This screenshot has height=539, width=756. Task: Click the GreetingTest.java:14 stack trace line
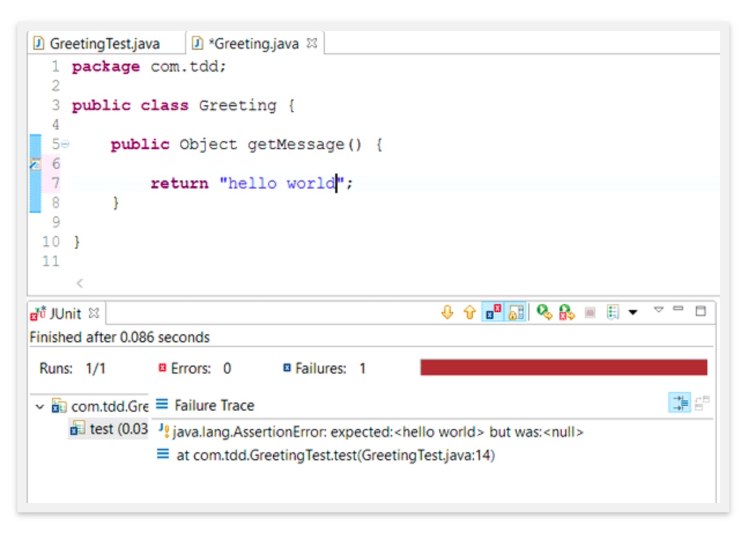pos(335,456)
